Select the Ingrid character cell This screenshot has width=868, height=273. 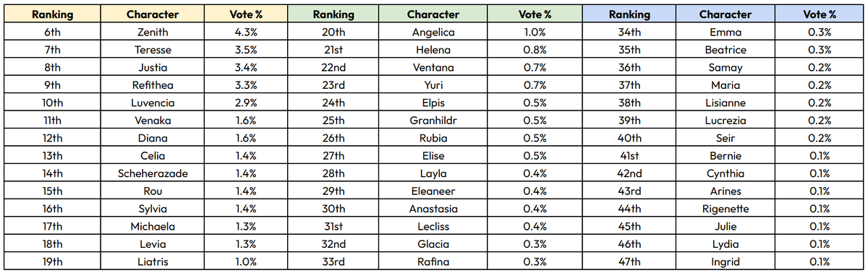click(726, 261)
